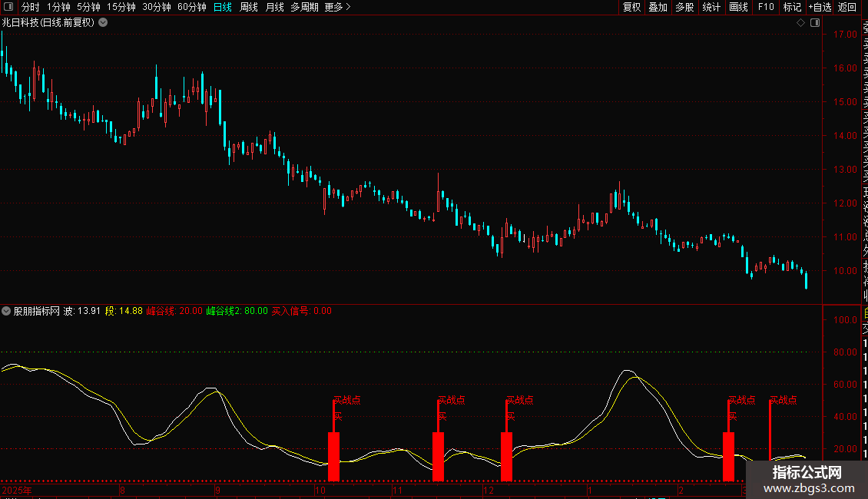This screenshot has height=499, width=868.
Task: Open the 多周期 multi-period view
Action: click(x=304, y=7)
